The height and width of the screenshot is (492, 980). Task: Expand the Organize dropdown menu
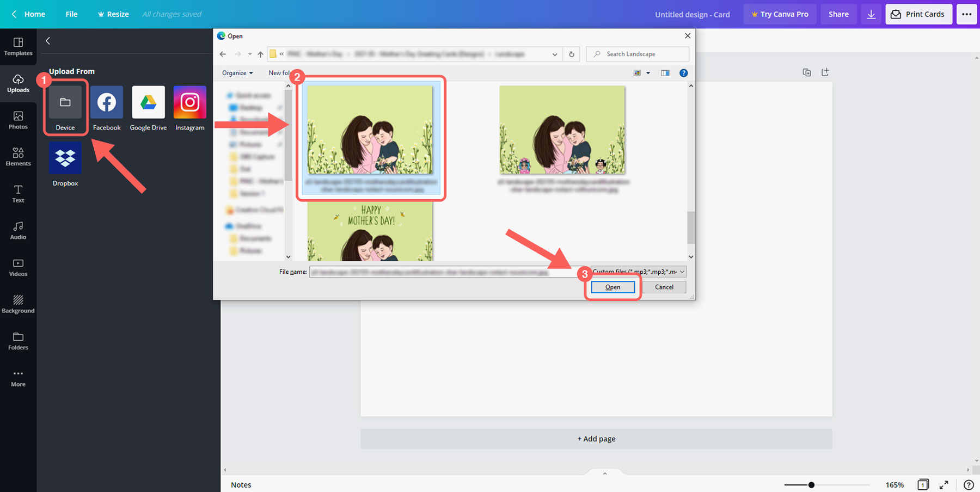tap(237, 73)
